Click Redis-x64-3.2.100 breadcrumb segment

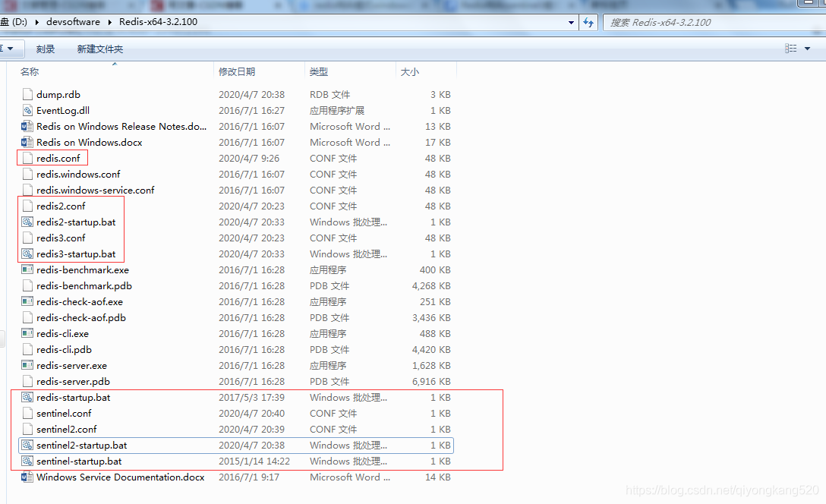click(158, 21)
